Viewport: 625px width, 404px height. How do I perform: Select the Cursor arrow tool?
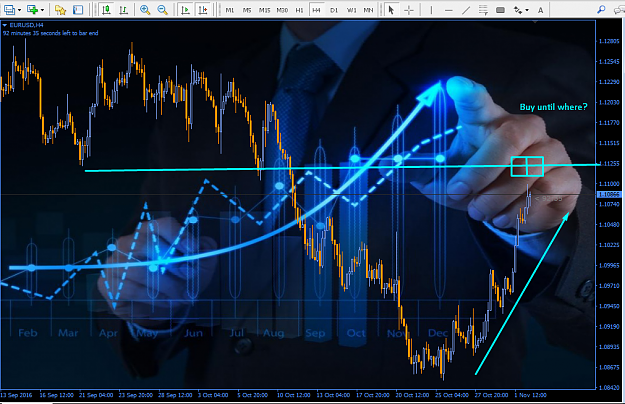[x=391, y=10]
